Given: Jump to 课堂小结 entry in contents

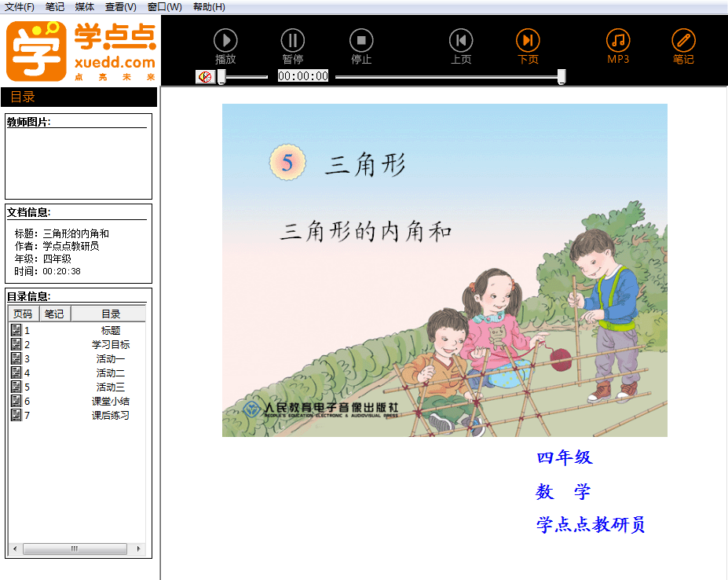Looking at the screenshot, I should click(x=111, y=401).
